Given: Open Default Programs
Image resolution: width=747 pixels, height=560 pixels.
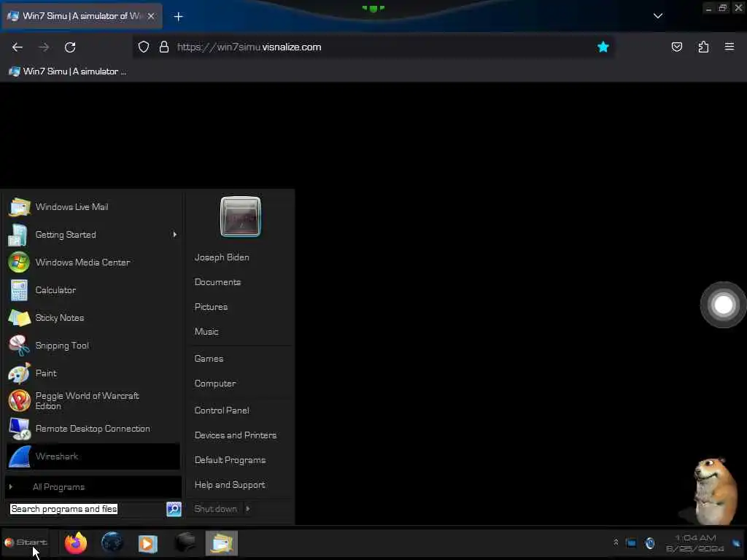Looking at the screenshot, I should click(x=230, y=460).
